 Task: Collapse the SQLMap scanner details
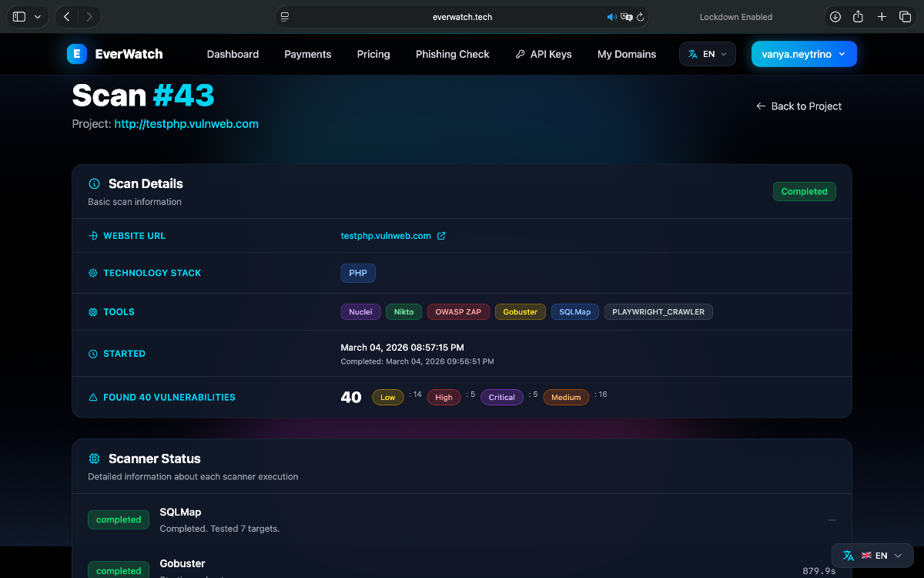pos(832,519)
